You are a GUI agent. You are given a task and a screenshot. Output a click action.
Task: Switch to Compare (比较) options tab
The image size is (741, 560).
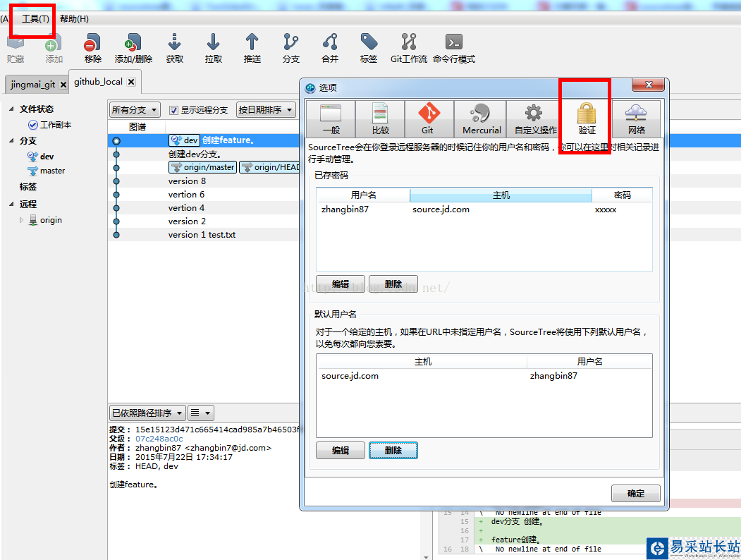[381, 118]
